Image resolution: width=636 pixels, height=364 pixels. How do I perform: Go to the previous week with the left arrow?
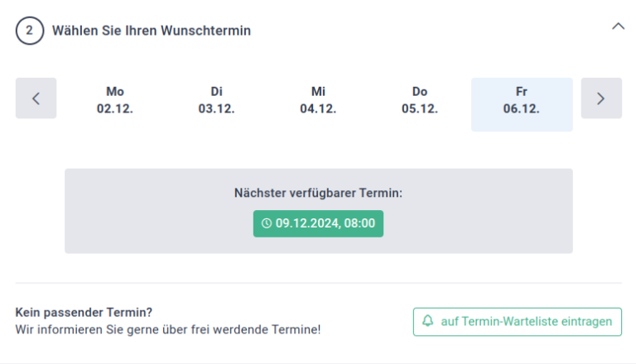(x=36, y=98)
